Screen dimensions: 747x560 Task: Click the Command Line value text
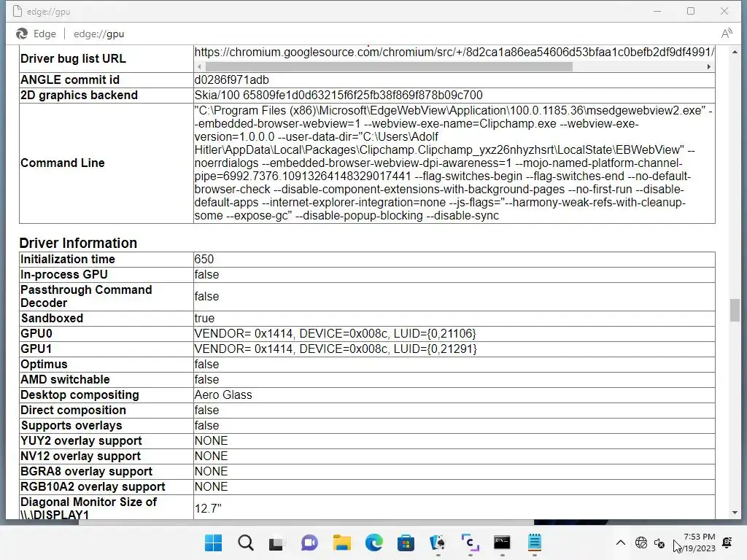pyautogui.click(x=452, y=163)
